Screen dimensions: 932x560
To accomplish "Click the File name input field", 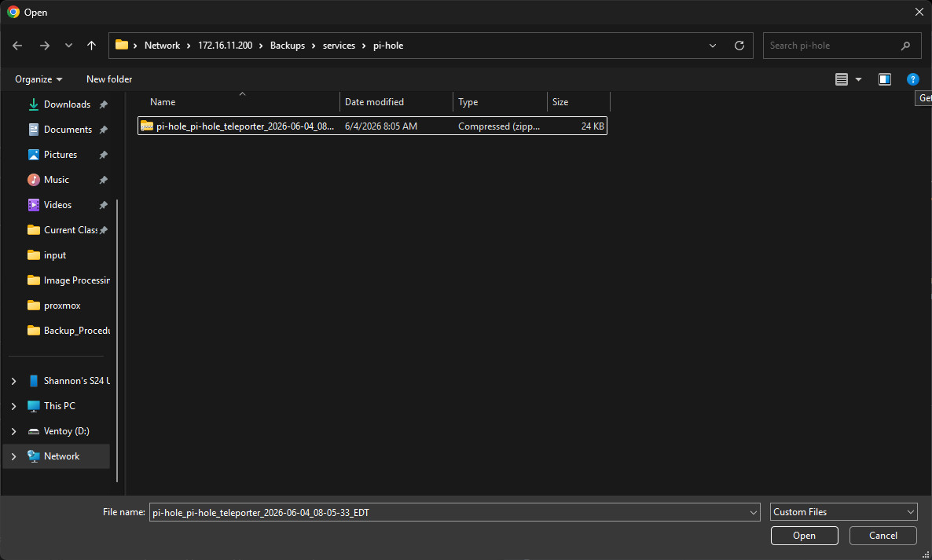I will click(x=455, y=513).
